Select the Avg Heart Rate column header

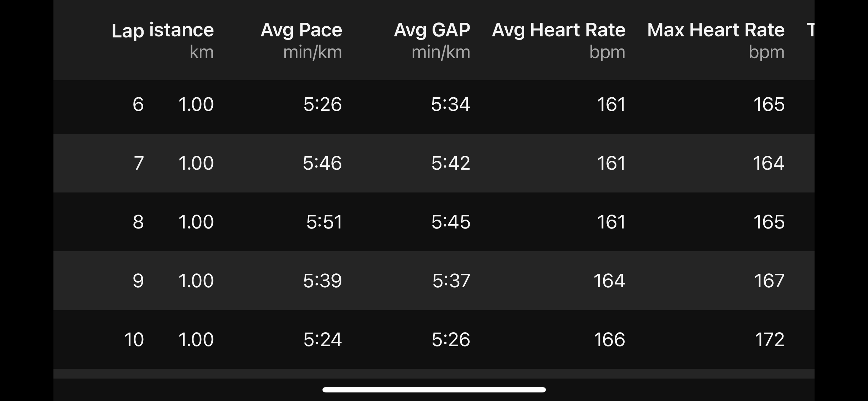[x=559, y=40]
